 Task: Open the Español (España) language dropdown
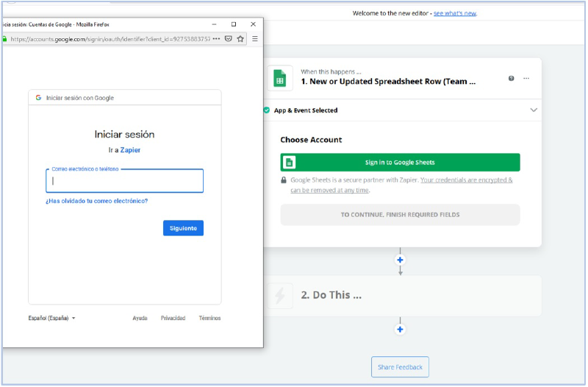51,319
